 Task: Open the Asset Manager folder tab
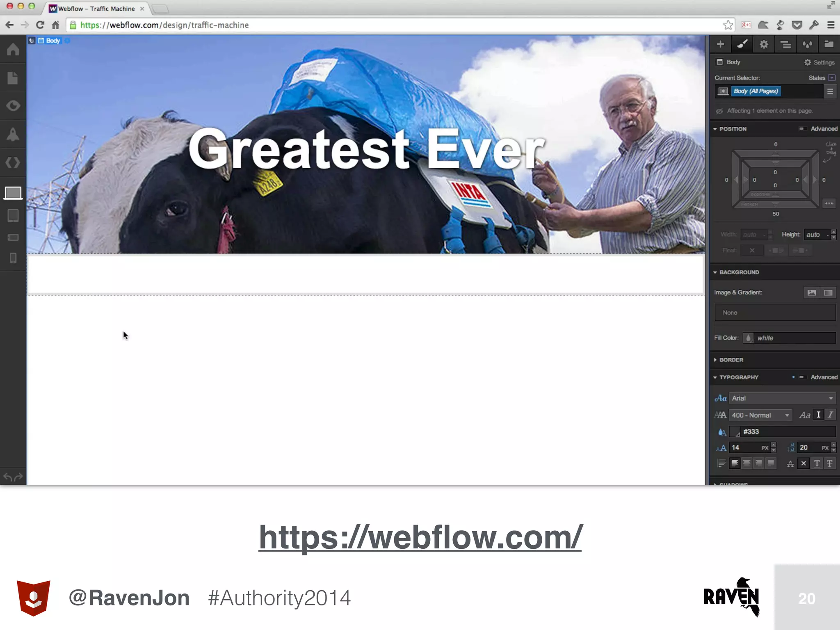829,44
